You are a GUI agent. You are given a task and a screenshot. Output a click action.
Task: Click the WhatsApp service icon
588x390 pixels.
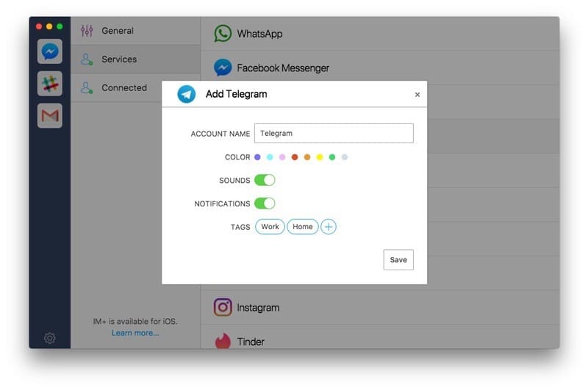click(223, 33)
